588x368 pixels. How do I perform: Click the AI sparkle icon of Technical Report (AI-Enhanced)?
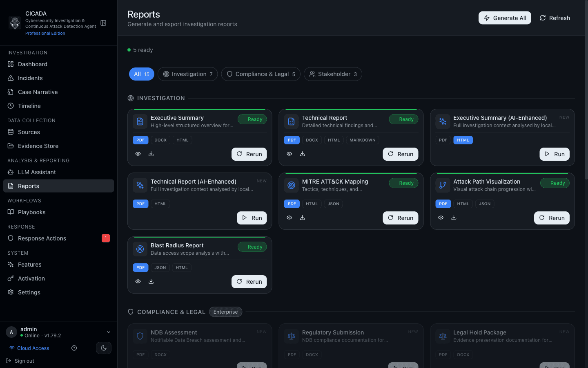click(140, 185)
